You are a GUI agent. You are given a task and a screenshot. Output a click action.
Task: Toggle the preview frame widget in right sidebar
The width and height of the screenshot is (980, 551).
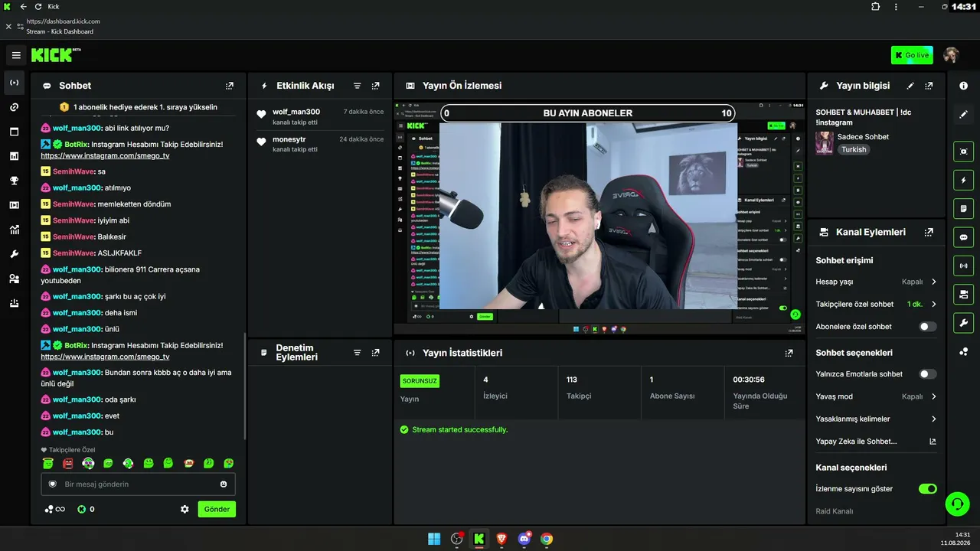click(963, 152)
